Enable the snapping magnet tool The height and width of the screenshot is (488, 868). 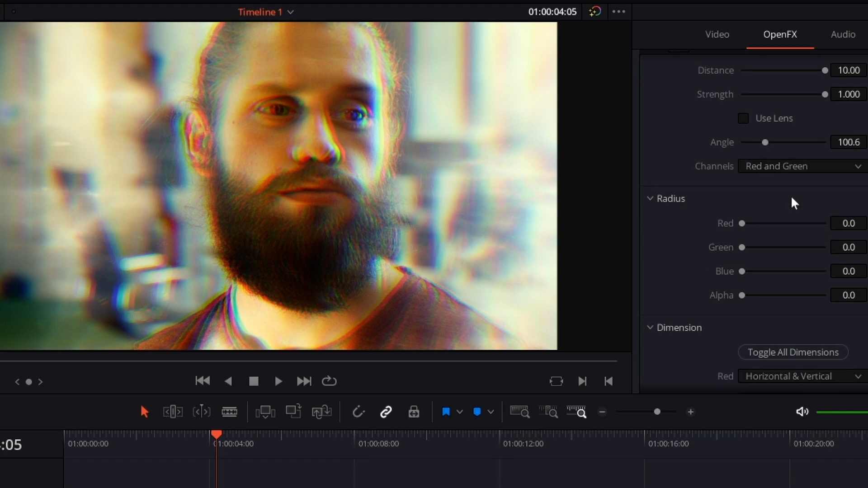coord(359,412)
